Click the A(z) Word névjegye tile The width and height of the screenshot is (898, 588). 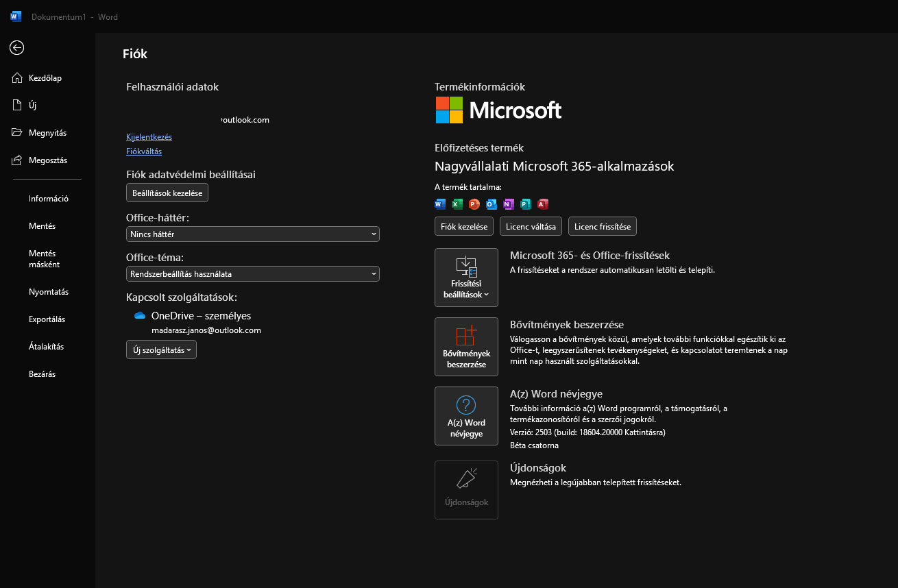pyautogui.click(x=466, y=416)
